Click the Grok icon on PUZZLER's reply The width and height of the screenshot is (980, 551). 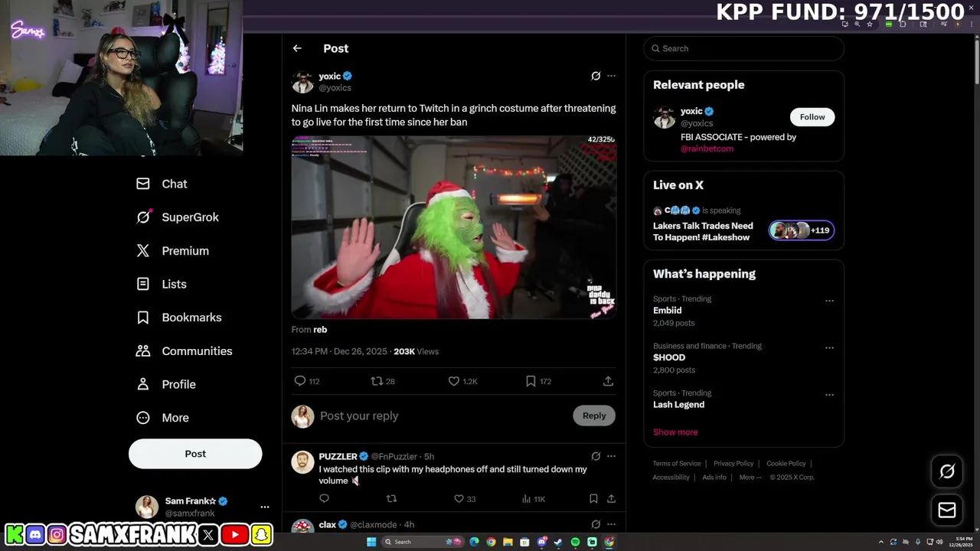click(596, 456)
